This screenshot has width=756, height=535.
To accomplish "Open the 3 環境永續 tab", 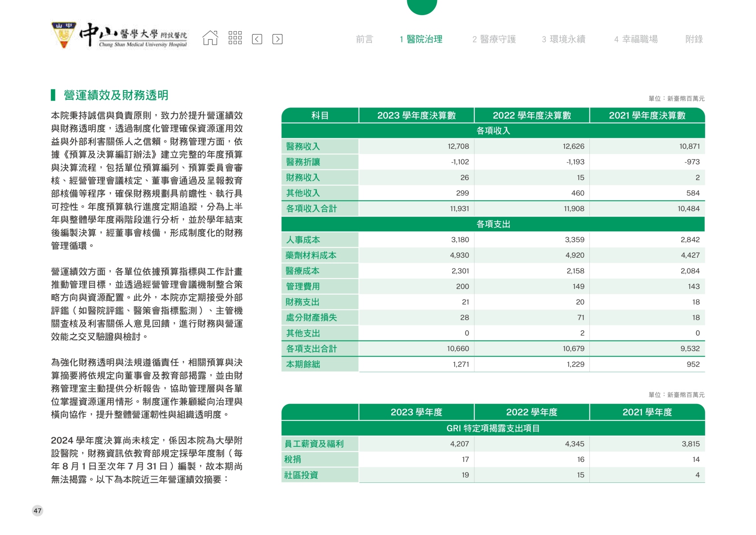I will (564, 39).
